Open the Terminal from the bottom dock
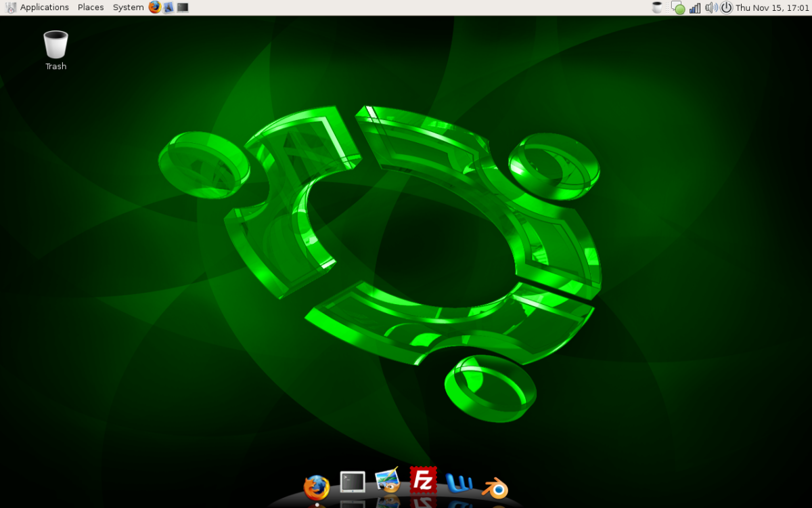812x508 pixels. coord(353,482)
